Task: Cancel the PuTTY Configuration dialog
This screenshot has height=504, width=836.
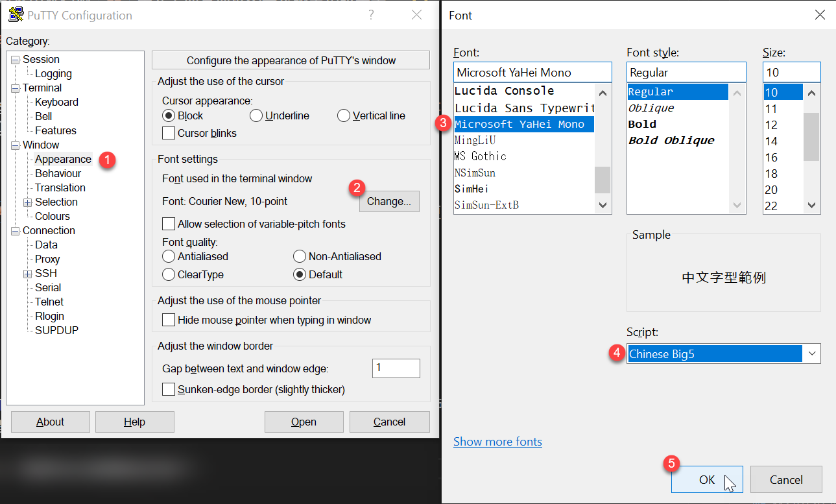Action: (389, 422)
